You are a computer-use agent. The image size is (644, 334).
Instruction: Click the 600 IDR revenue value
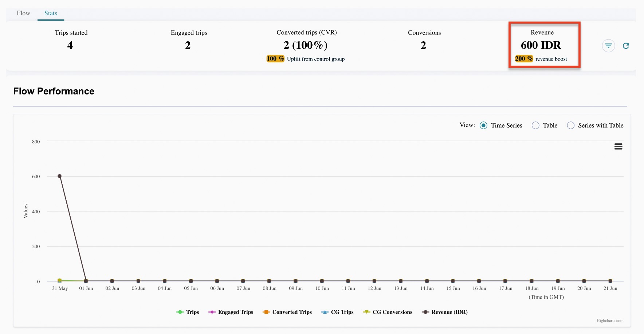tap(541, 45)
